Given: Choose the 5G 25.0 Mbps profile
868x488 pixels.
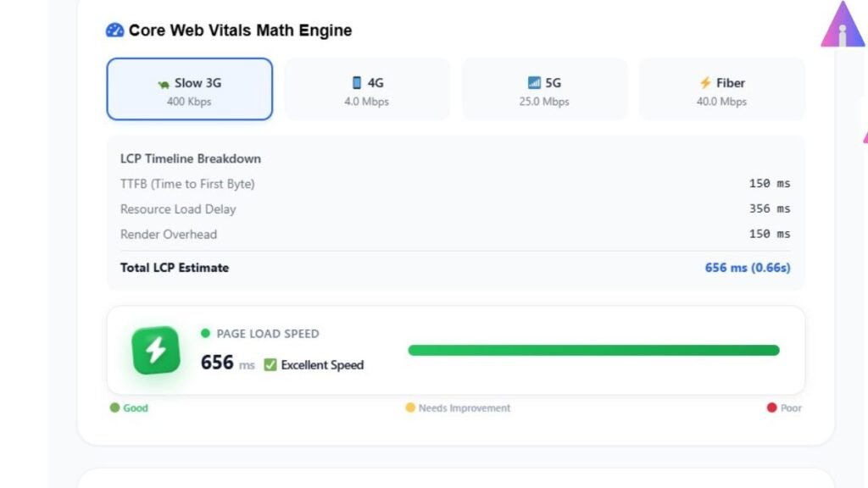Looking at the screenshot, I should (544, 89).
